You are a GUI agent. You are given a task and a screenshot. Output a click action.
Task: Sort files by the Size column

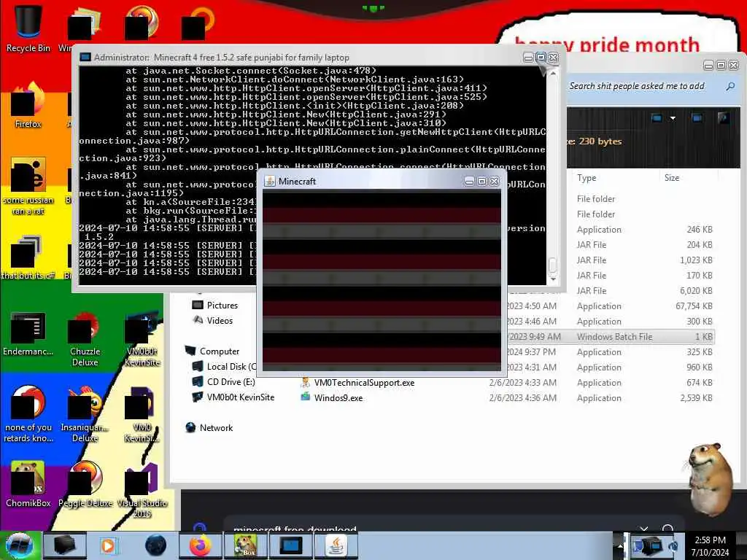click(672, 178)
